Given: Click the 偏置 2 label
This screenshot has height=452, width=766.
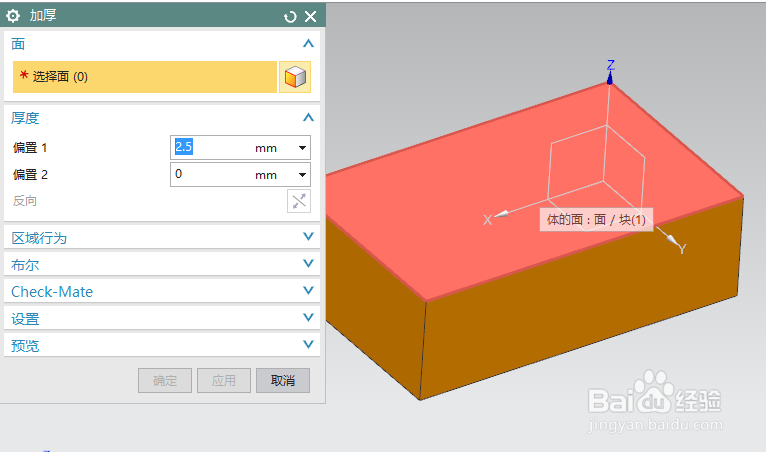Looking at the screenshot, I should tap(30, 174).
